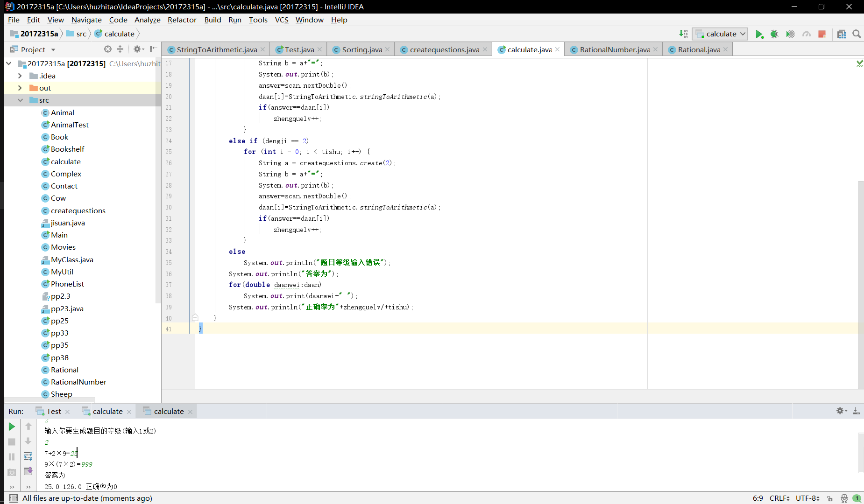Viewport: 864px width, 504px height.
Task: Expand the .idea folder
Action: click(x=20, y=76)
